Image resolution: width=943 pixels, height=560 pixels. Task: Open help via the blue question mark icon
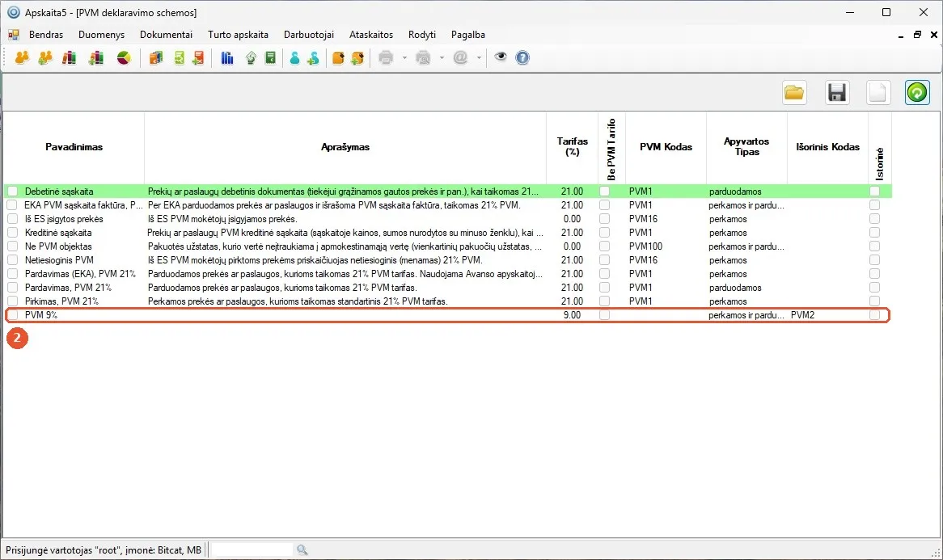coord(522,57)
